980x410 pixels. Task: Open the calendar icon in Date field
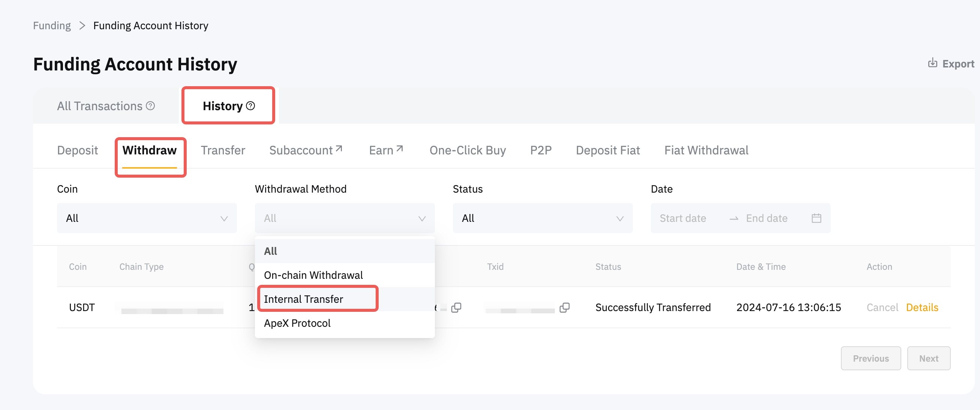click(x=816, y=218)
